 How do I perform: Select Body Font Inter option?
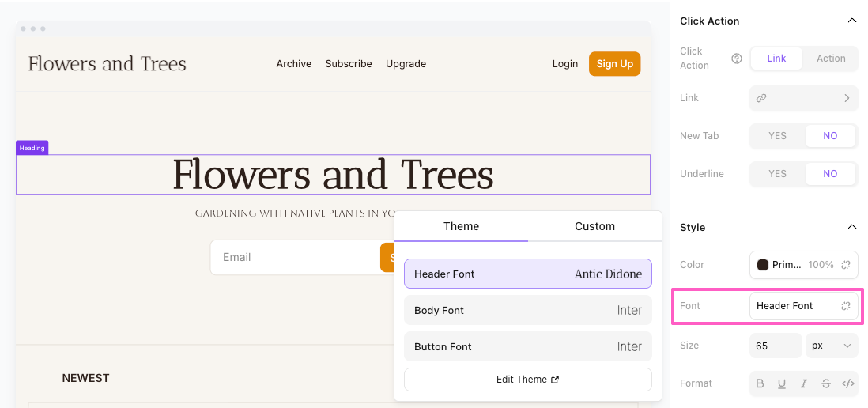click(527, 311)
